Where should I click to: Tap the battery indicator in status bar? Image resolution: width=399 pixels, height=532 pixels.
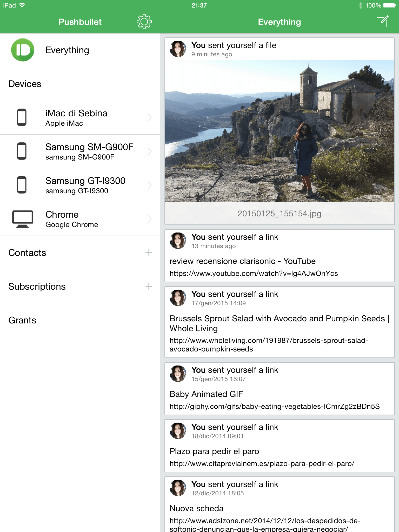[390, 5]
